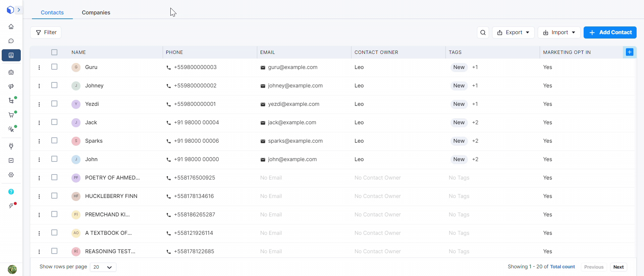Toggle the select-all checkbox in header
This screenshot has width=644, height=276.
54,52
